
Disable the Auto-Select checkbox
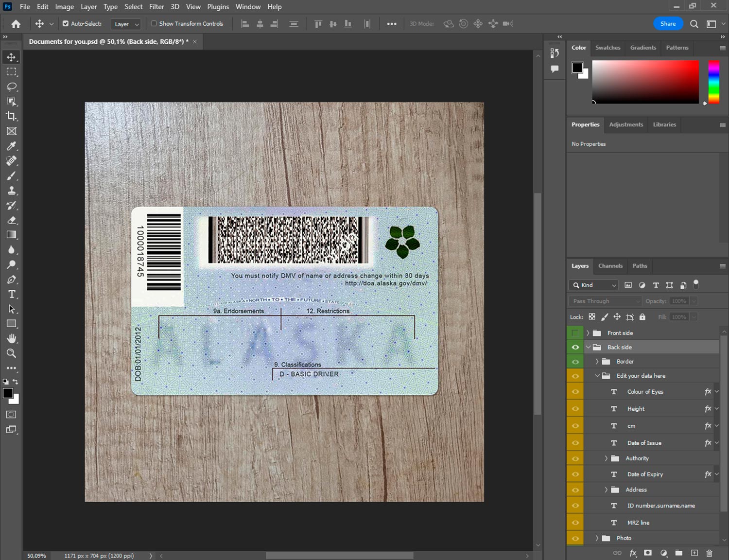[x=66, y=23]
